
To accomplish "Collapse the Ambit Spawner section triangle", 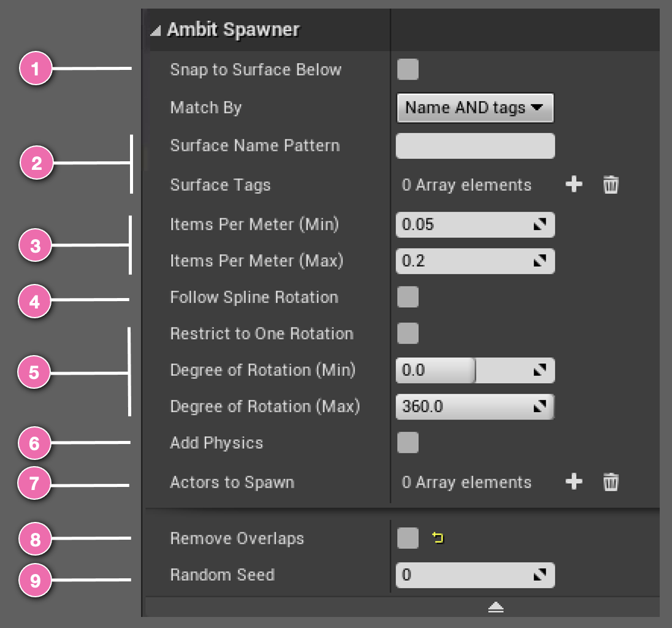I will point(156,31).
